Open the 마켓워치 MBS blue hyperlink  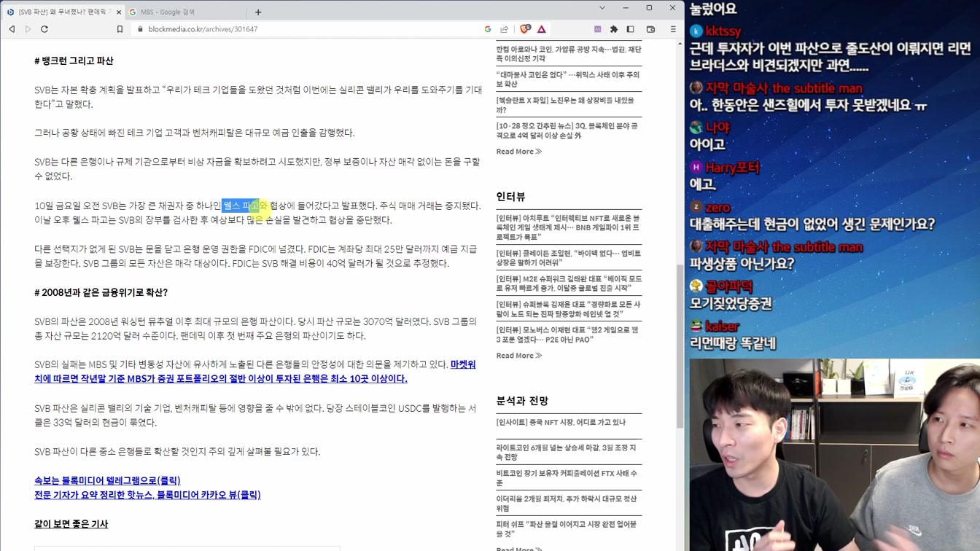pos(255,372)
